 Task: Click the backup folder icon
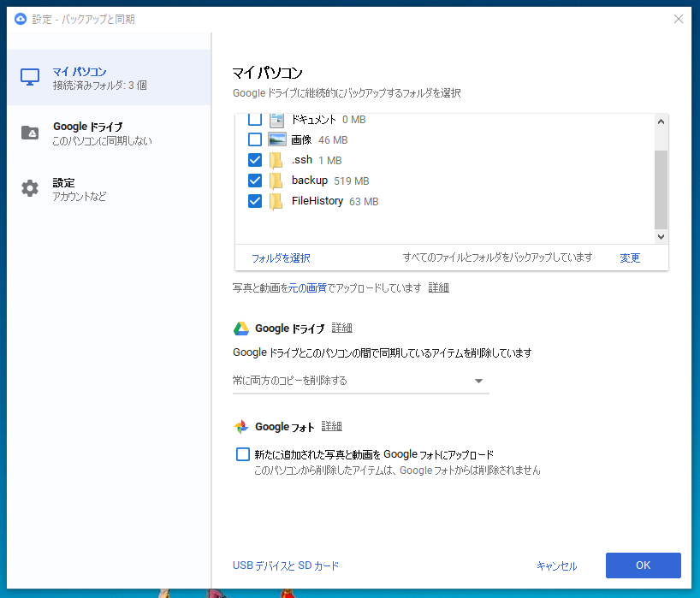point(276,181)
